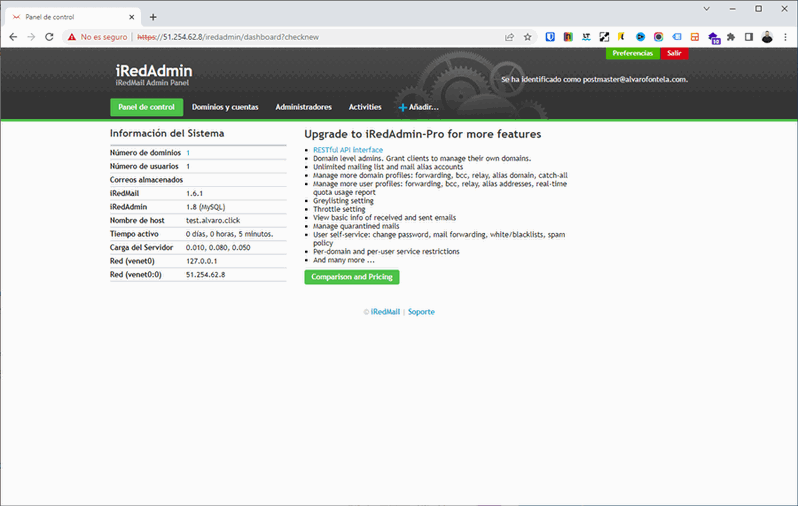Viewport: 798px width, 506px height.
Task: Open the Administradores tab
Action: pyautogui.click(x=303, y=107)
